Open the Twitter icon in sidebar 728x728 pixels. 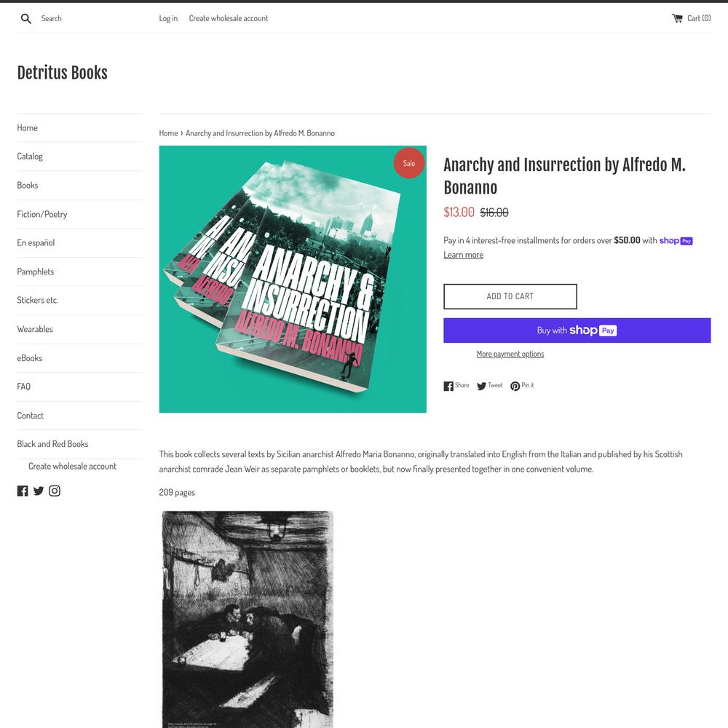click(x=39, y=491)
